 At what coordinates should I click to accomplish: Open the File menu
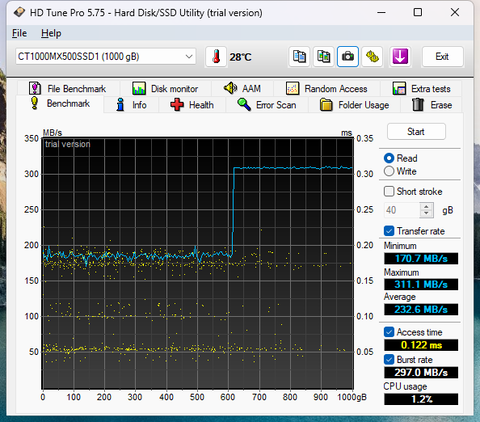coord(19,33)
